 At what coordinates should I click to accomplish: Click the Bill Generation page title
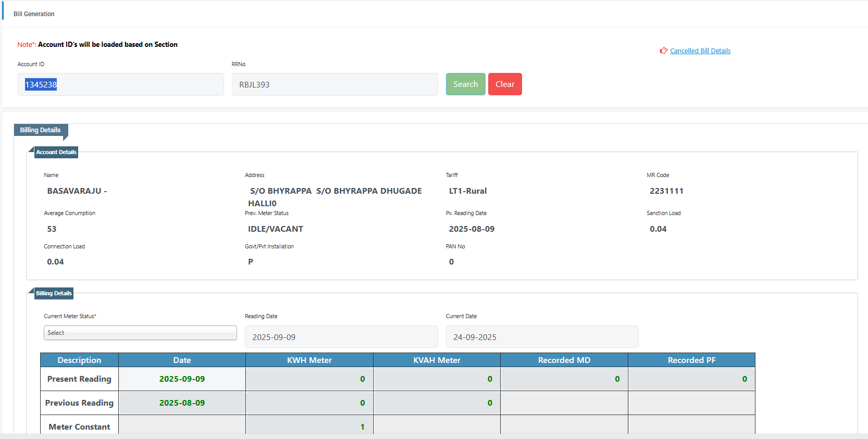(34, 14)
